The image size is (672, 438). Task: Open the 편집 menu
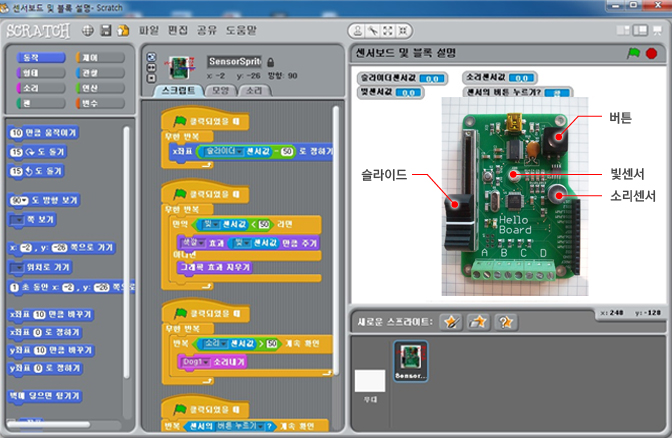[177, 30]
